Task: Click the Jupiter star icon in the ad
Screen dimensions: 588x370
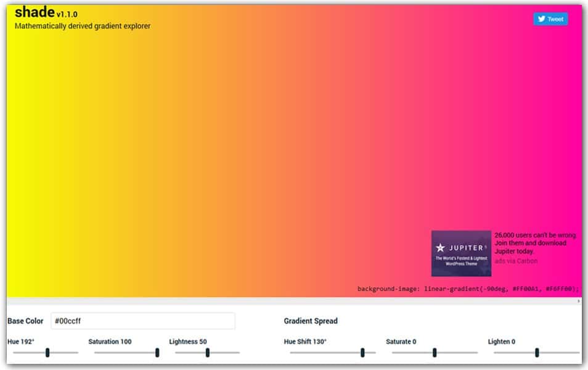Action: [x=441, y=245]
